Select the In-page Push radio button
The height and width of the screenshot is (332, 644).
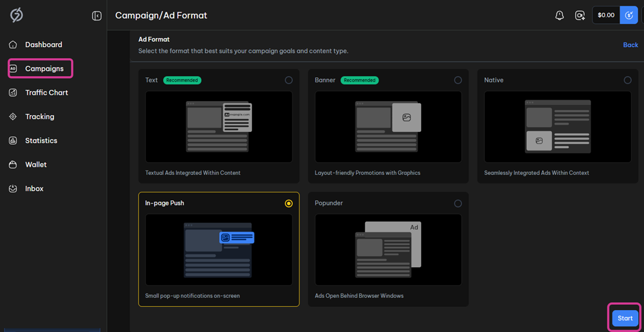click(289, 203)
